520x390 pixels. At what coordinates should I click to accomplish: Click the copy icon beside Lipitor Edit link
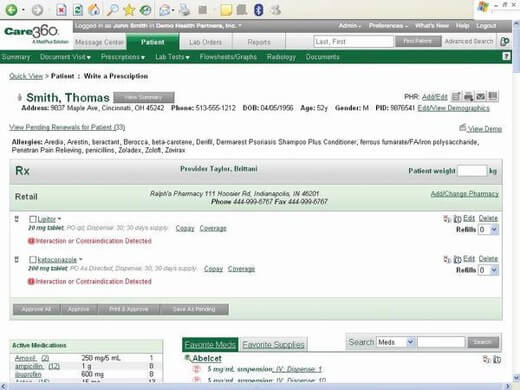tap(458, 219)
